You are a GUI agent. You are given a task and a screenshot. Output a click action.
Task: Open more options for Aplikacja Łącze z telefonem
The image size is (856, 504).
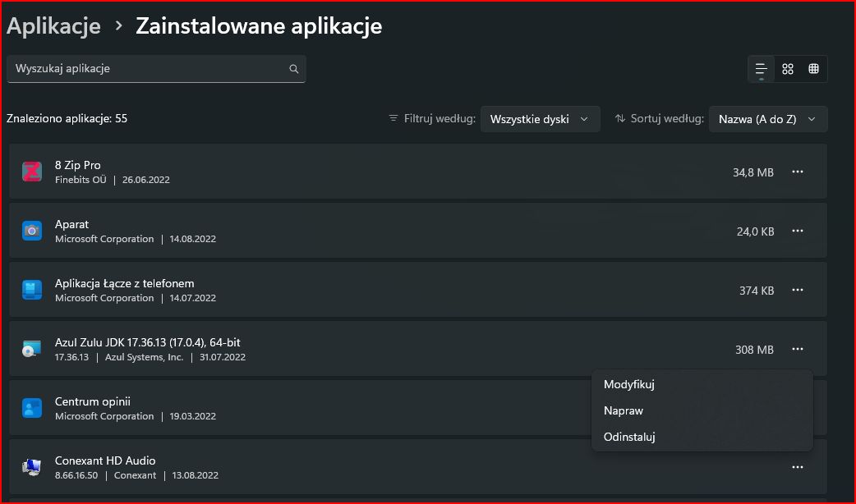[x=798, y=290]
